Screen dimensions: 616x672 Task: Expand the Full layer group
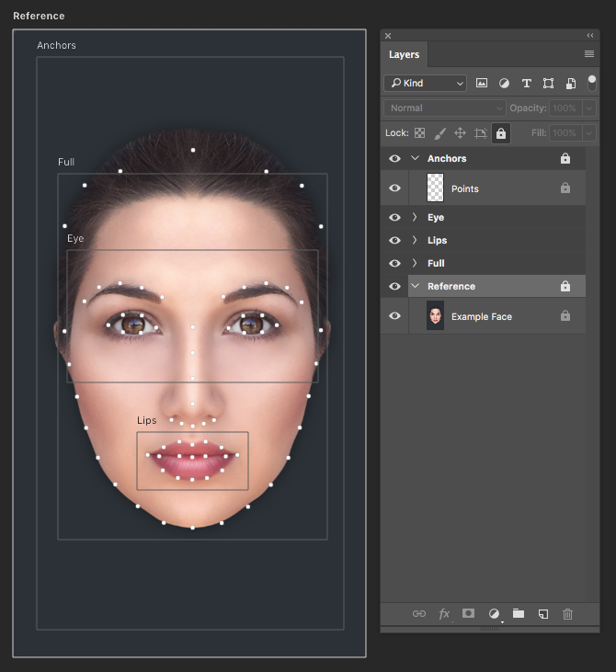tap(415, 264)
